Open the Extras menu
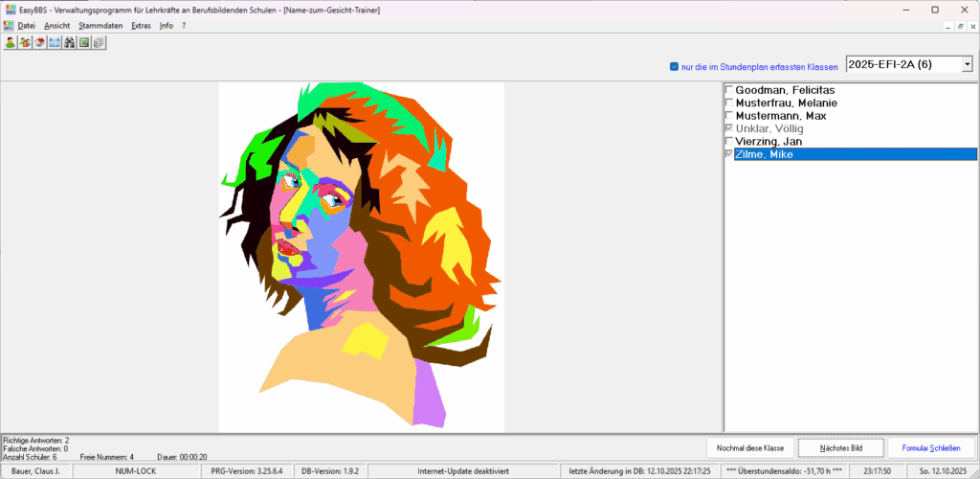Image resolution: width=980 pixels, height=479 pixels. click(141, 26)
